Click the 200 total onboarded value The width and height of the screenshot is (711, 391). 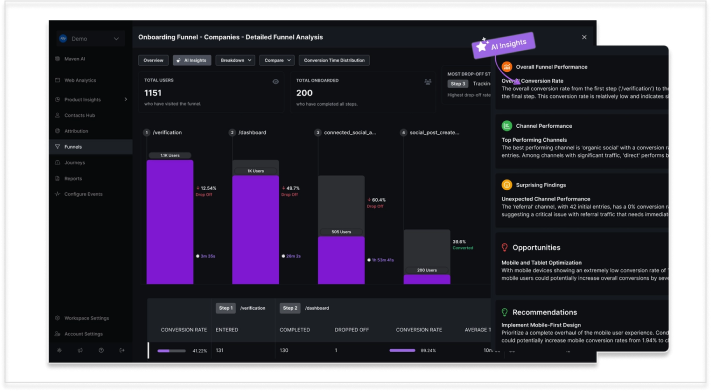(304, 93)
